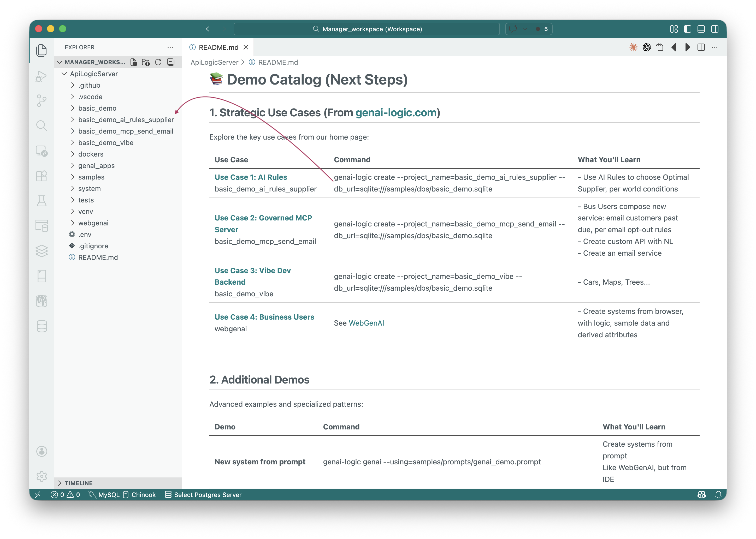Expand the TIMELINE section
This screenshot has height=539, width=756.
[79, 483]
